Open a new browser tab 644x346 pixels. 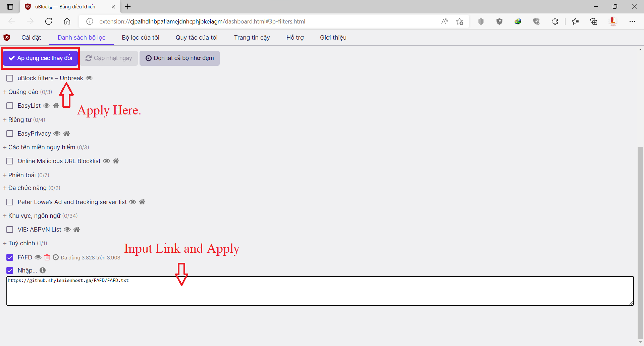coord(128,7)
